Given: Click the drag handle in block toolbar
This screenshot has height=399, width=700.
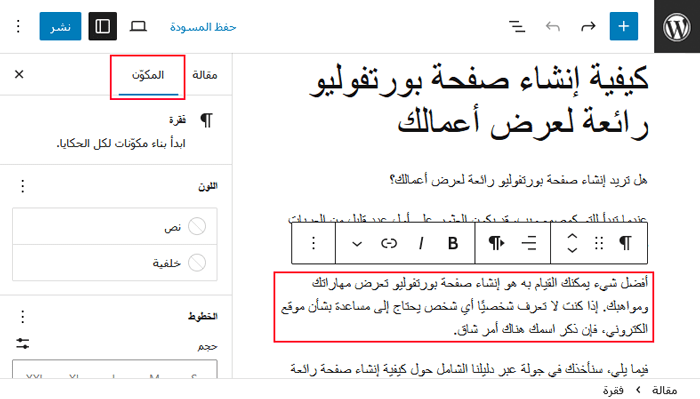Looking at the screenshot, I should point(599,243).
